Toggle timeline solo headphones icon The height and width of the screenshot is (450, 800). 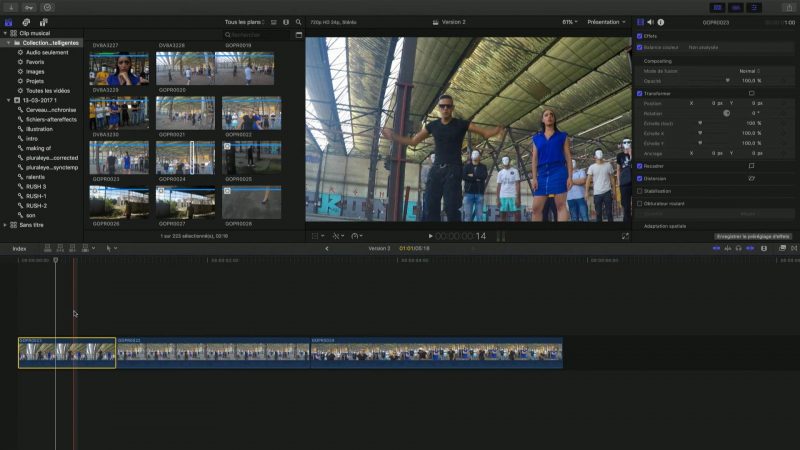pyautogui.click(x=738, y=248)
